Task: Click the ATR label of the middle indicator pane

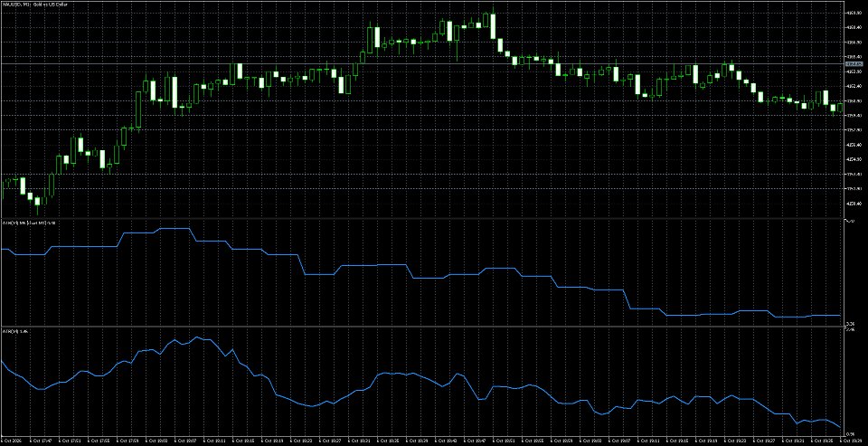Action: pos(28,223)
